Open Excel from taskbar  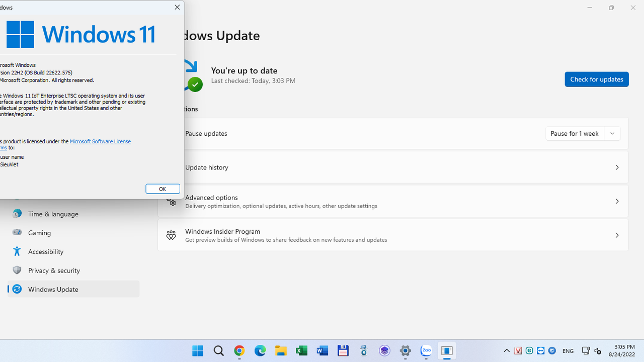click(301, 351)
